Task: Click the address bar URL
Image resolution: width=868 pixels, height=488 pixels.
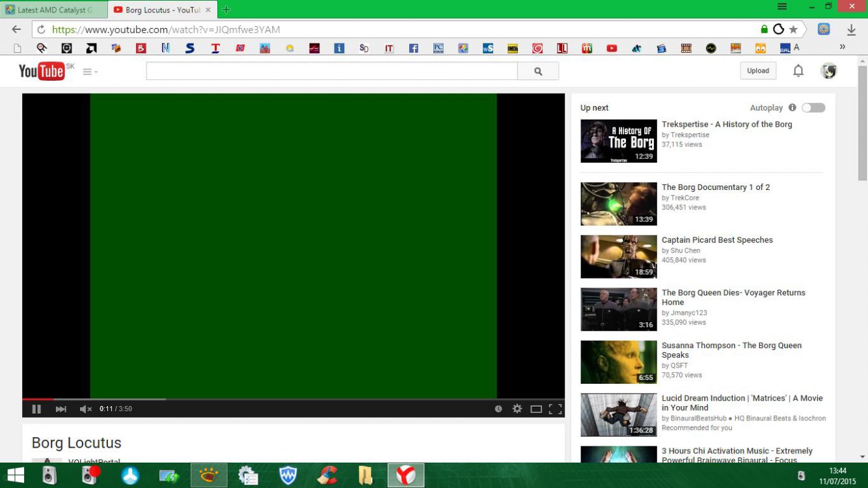Action: coord(166,29)
